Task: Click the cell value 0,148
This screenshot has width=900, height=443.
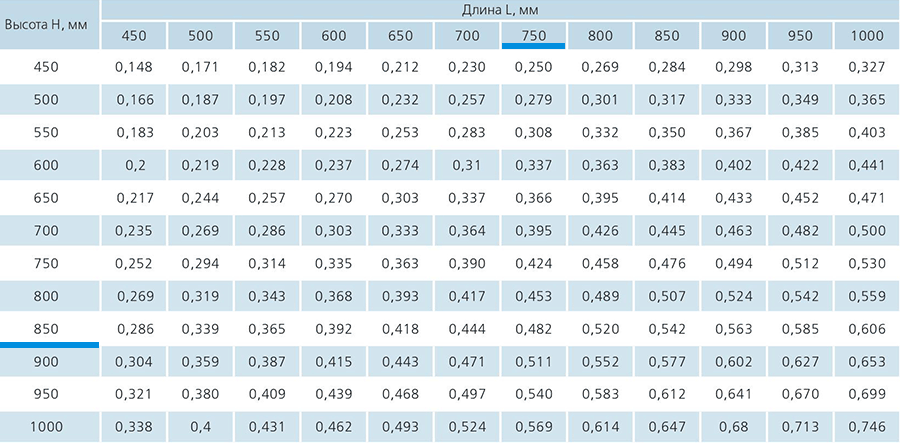Action: (134, 67)
